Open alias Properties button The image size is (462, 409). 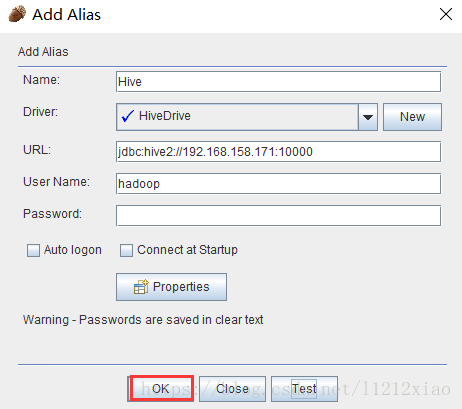click(x=171, y=287)
